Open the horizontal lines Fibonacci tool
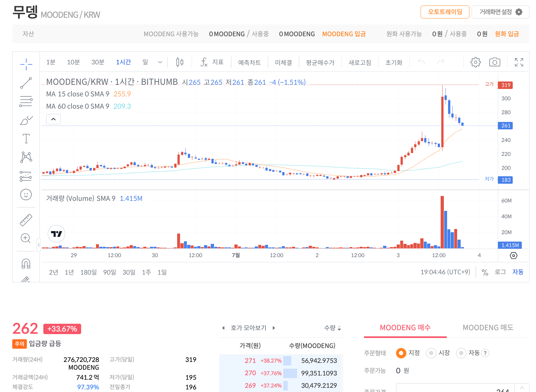This screenshot has height=392, width=536. tap(26, 101)
